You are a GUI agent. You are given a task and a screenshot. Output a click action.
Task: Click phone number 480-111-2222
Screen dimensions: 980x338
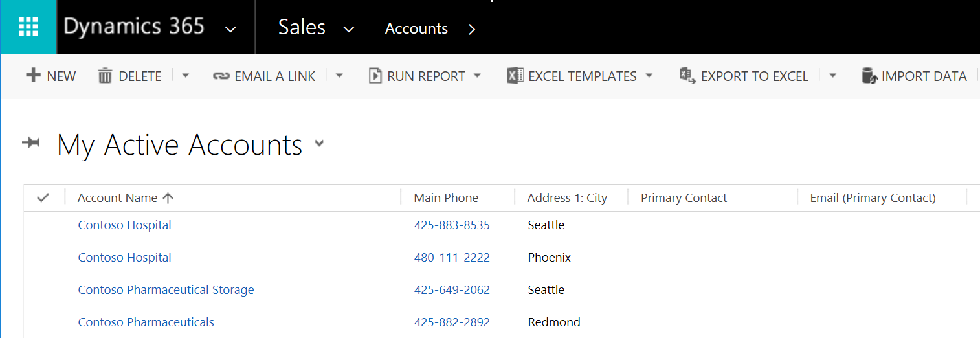pyautogui.click(x=452, y=258)
